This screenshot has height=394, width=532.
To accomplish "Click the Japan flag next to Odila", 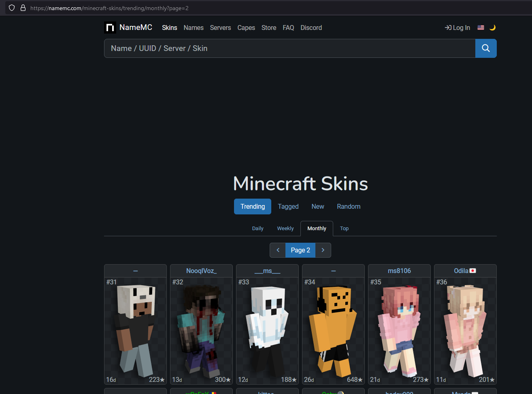I will [472, 271].
